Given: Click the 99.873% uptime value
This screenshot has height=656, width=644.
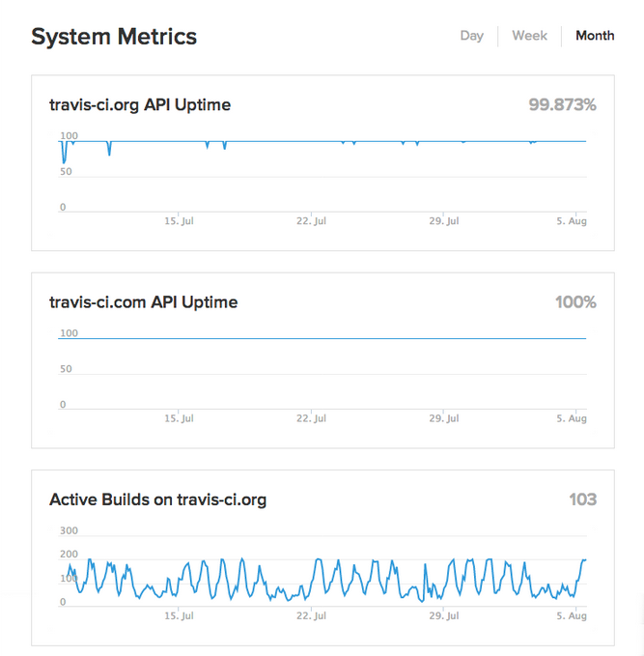Looking at the screenshot, I should click(562, 104).
